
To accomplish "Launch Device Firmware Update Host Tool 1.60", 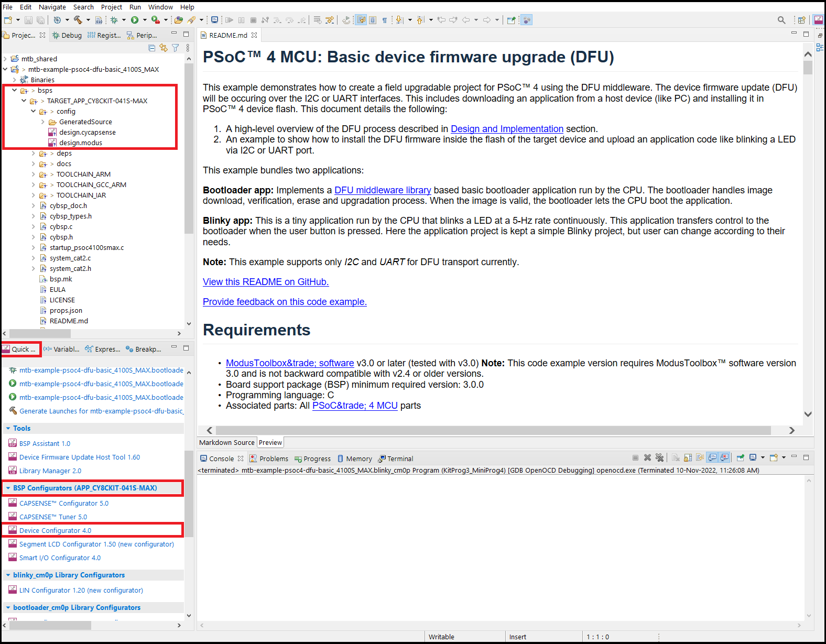I will (x=80, y=457).
